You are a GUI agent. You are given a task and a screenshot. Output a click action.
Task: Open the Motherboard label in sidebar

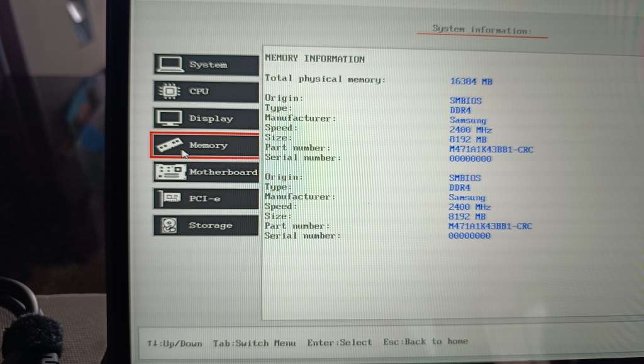point(223,172)
